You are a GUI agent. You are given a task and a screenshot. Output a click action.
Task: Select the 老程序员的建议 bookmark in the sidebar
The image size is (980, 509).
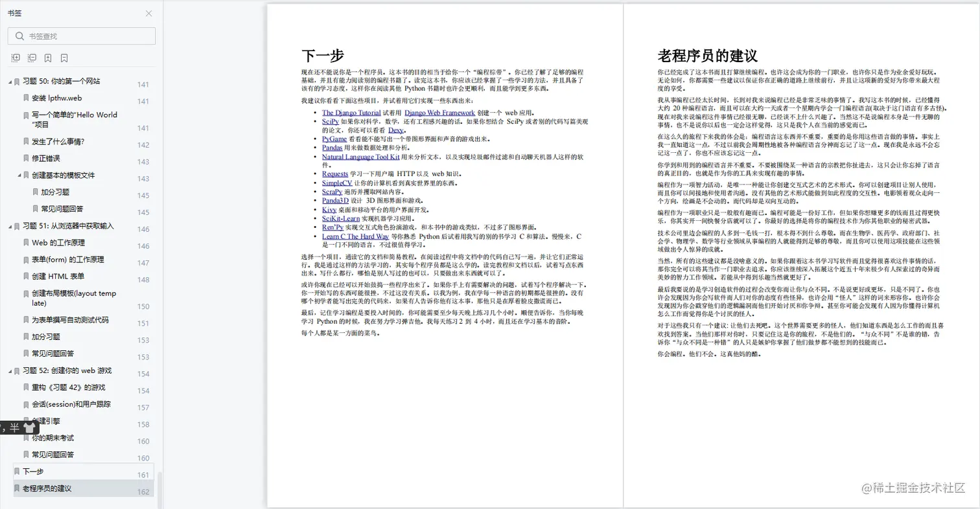83,488
